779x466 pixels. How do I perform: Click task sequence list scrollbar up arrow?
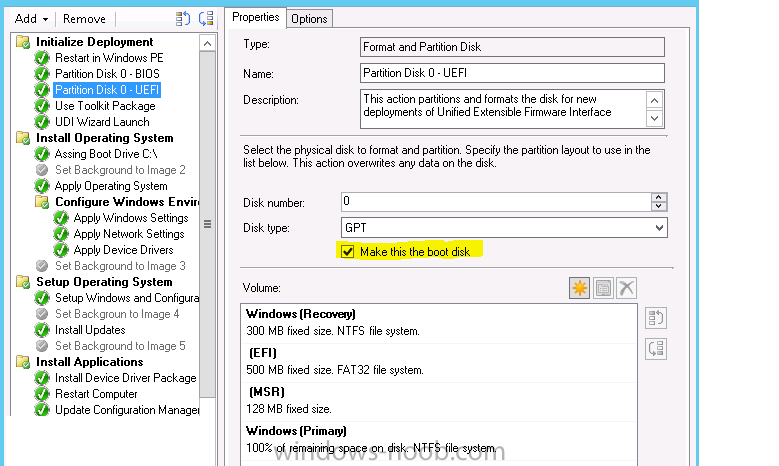pos(207,44)
